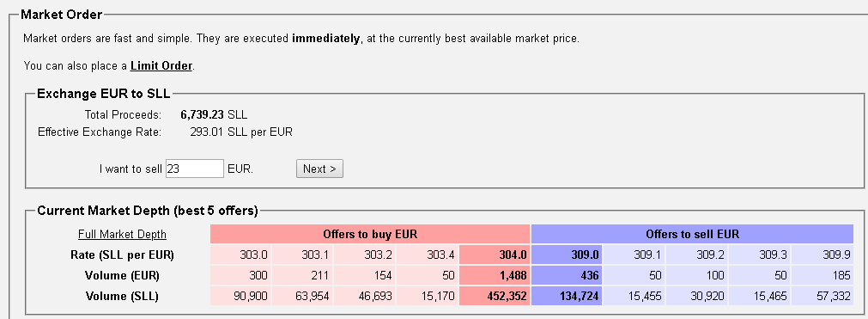Click the 452,352 SLL volume cell

coord(495,296)
